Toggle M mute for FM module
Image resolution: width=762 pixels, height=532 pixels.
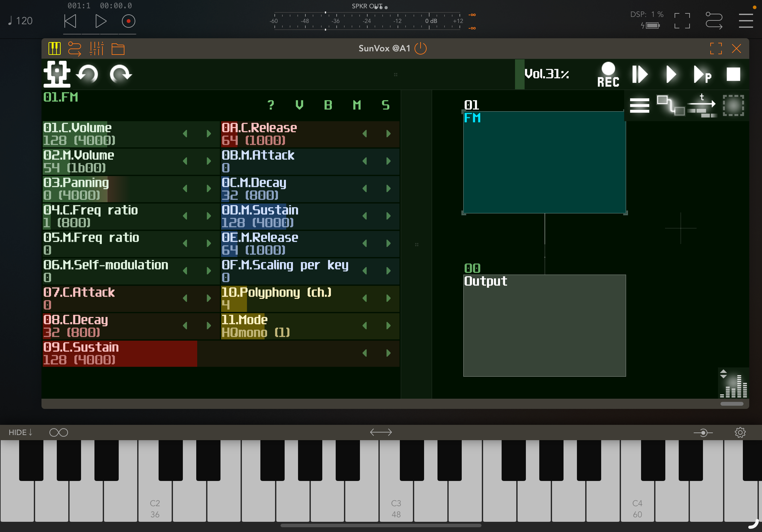357,105
